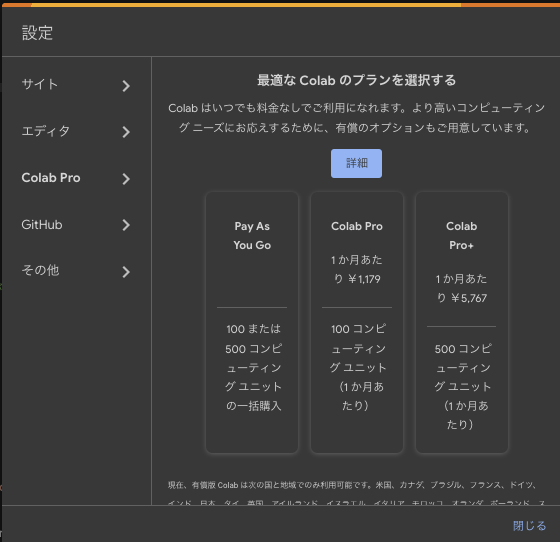Click the chevron next to エディタ
Viewport: 560px width, 542px height.
tap(126, 132)
